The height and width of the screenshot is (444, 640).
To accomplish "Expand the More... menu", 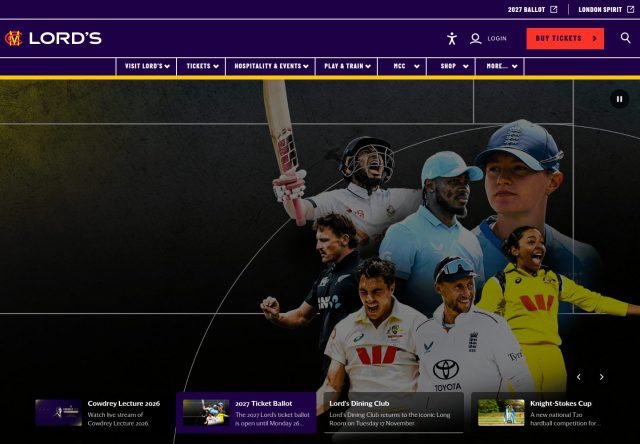I will tap(500, 66).
